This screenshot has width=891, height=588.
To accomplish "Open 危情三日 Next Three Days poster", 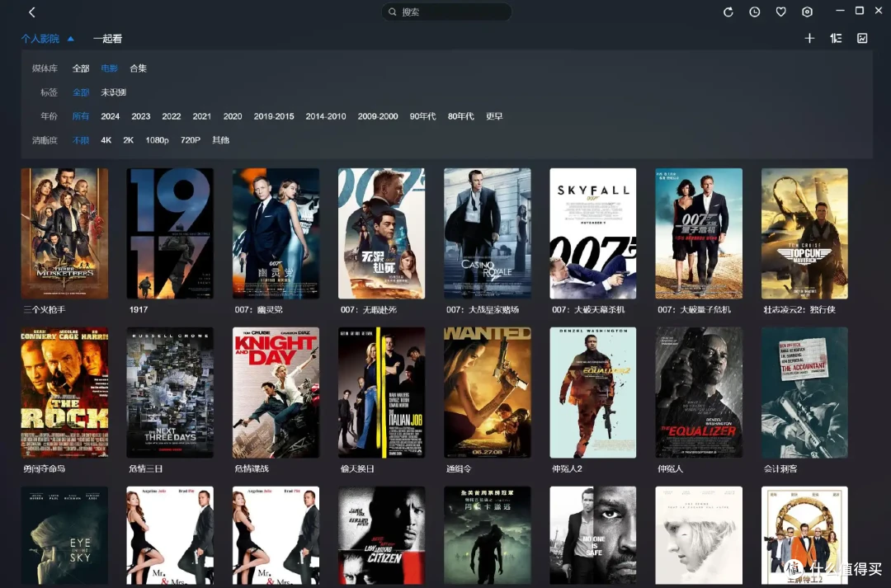I will click(x=170, y=392).
